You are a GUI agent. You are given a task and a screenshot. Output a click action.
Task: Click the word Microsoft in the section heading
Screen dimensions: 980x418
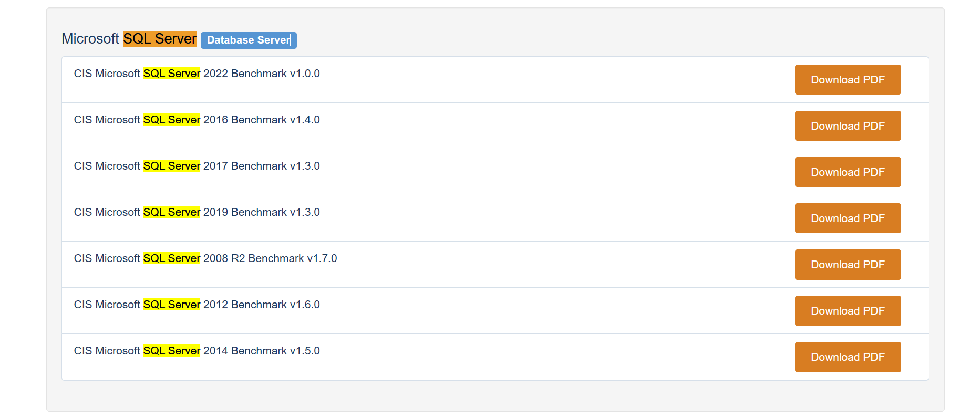pyautogui.click(x=90, y=39)
